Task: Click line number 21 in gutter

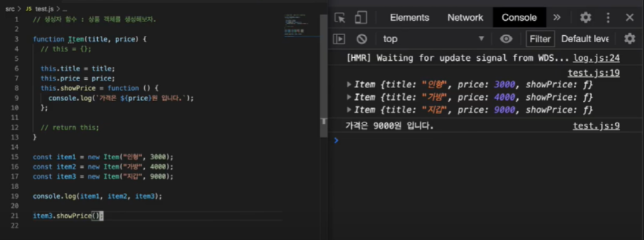Action: [x=15, y=215]
